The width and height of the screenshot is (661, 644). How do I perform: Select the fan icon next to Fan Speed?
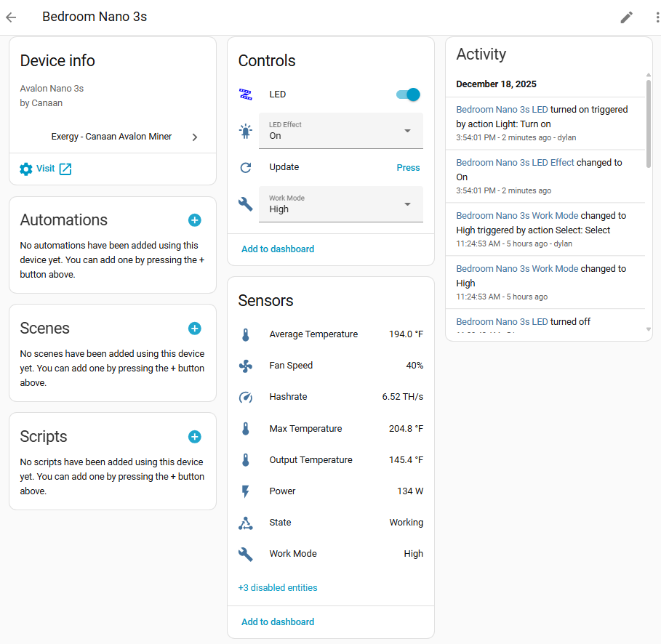click(246, 365)
